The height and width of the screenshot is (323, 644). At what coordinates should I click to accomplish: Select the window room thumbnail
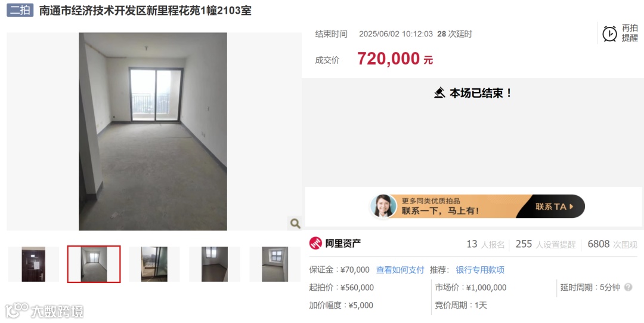(x=275, y=264)
